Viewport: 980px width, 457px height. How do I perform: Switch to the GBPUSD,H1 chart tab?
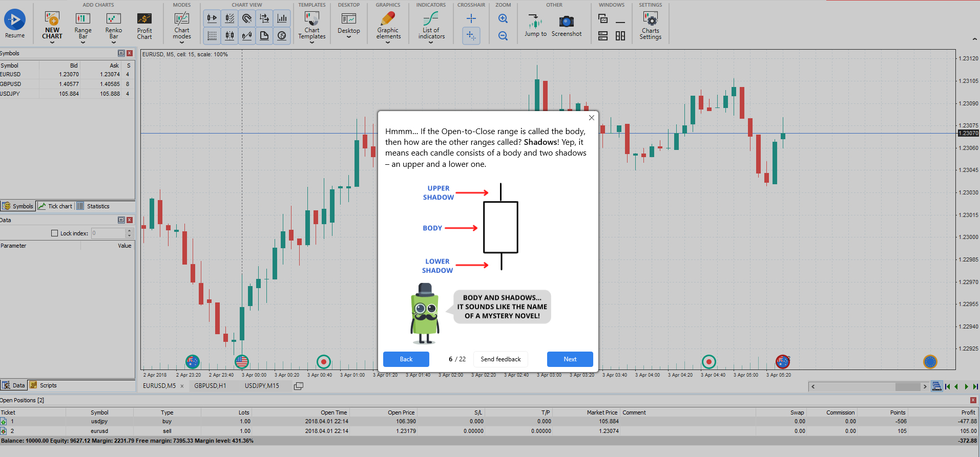210,386
